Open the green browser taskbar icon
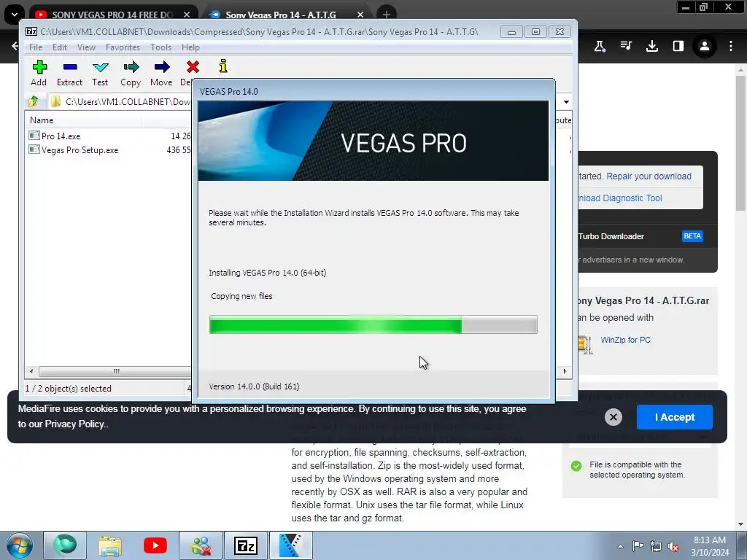The width and height of the screenshot is (747, 560). (65, 545)
